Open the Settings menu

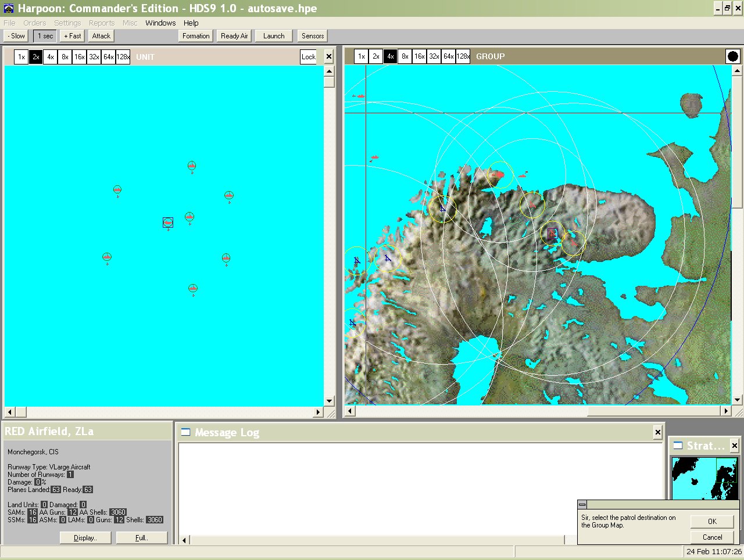(x=67, y=23)
